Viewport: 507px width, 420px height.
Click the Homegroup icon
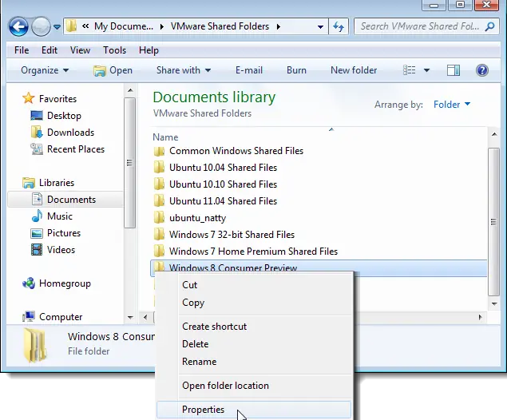[x=29, y=283]
